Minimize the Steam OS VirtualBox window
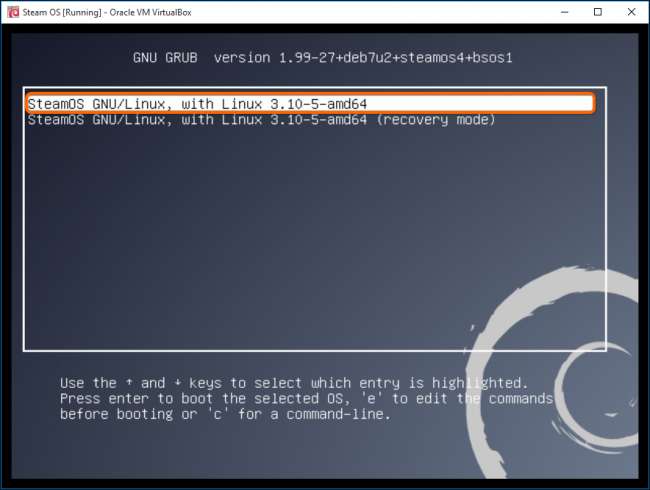Image resolution: width=650 pixels, height=490 pixels. click(564, 12)
